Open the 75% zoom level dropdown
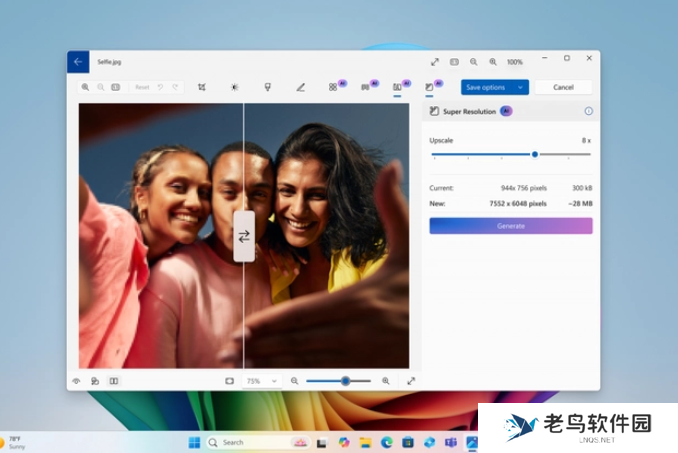 [x=262, y=381]
